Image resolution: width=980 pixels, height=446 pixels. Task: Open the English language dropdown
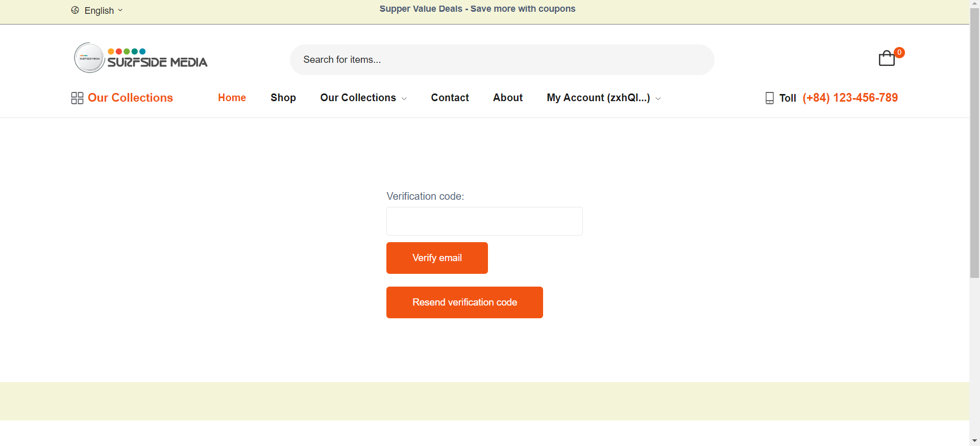(103, 10)
